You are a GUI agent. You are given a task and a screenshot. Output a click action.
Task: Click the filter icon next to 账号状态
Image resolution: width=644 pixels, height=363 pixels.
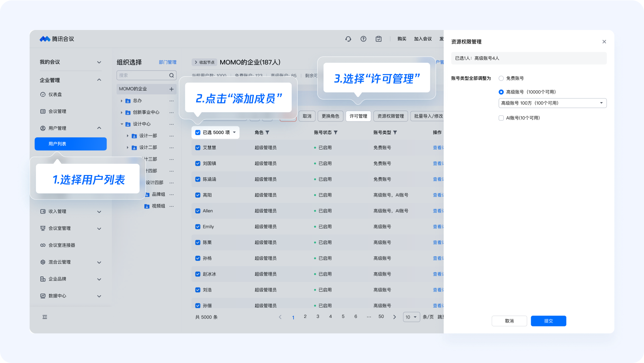pos(336,132)
